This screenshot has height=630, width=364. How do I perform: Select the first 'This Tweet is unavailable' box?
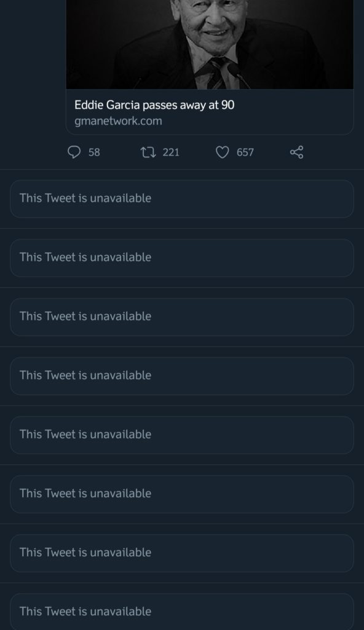click(x=181, y=199)
